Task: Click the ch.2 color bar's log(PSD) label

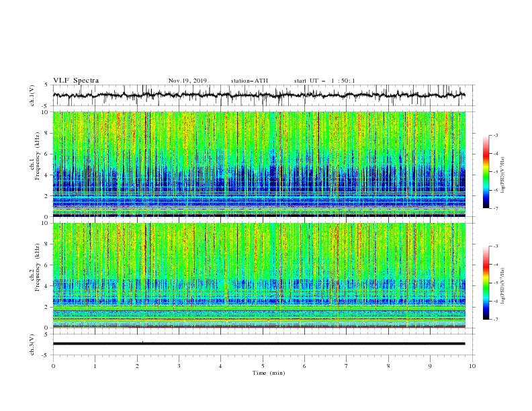Action: pos(502,286)
